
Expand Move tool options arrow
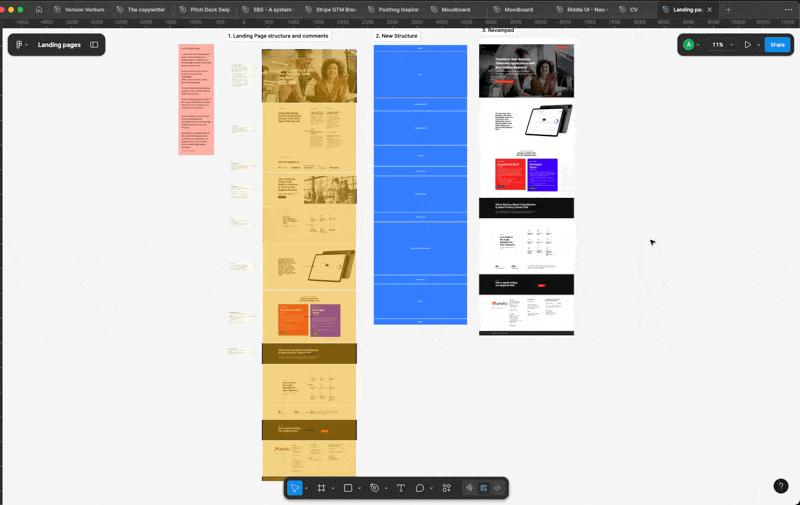click(x=306, y=489)
